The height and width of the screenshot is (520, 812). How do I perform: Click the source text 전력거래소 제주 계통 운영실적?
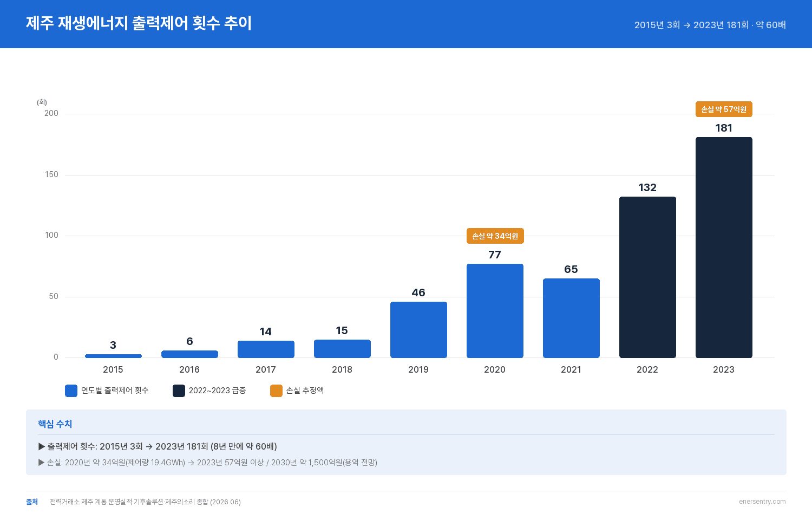point(91,502)
